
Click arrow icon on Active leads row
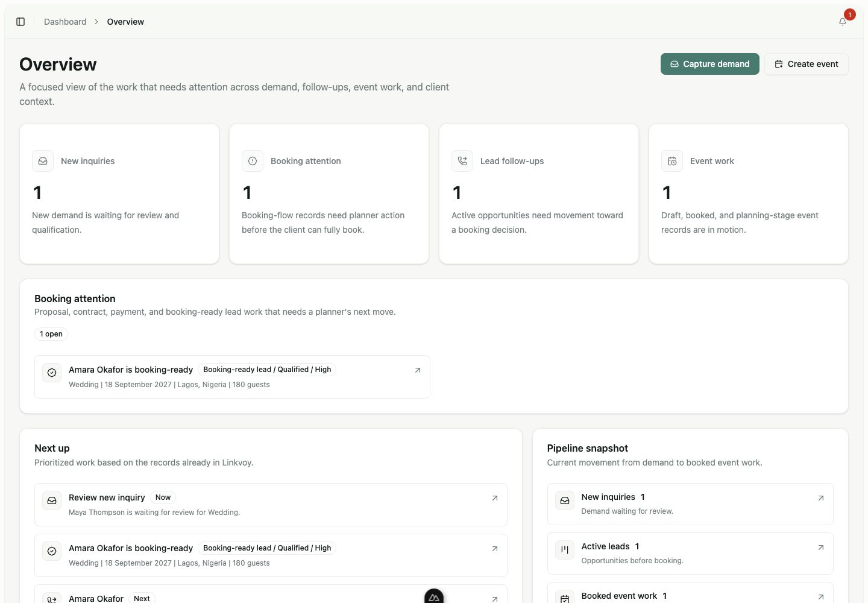(x=821, y=548)
